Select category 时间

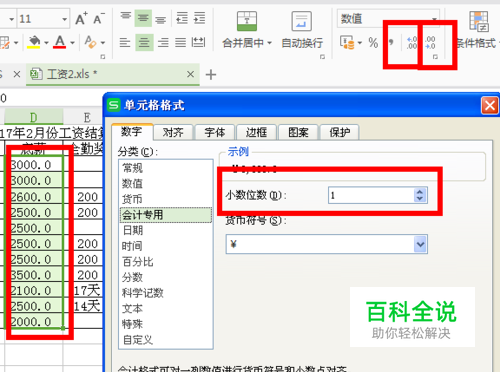[x=166, y=246]
